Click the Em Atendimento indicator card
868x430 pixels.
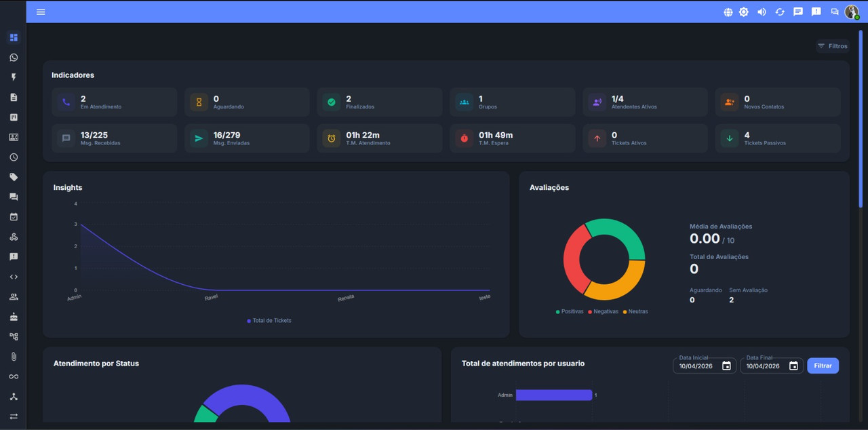pyautogui.click(x=115, y=102)
